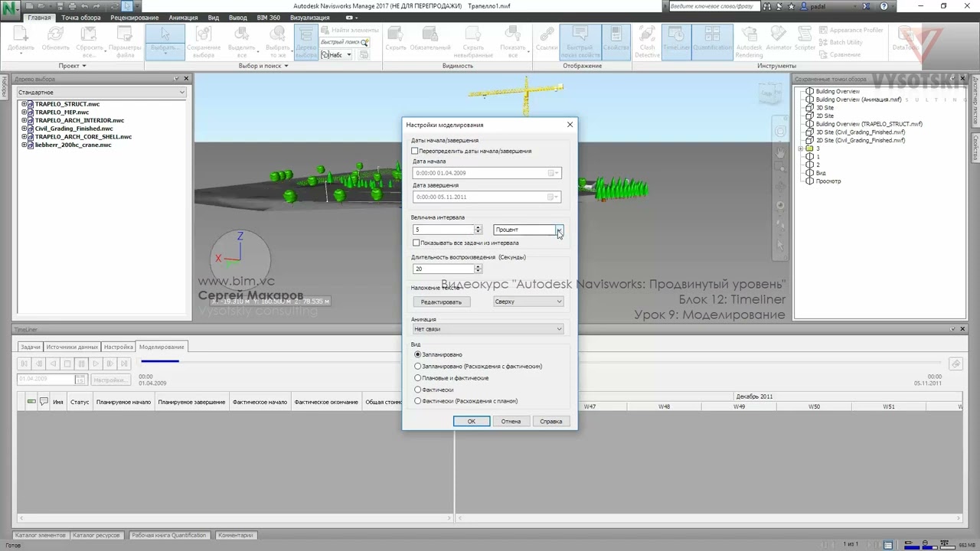Open the Сверху text overlay dropdown
Image resolution: width=980 pixels, height=551 pixels.
pos(528,302)
